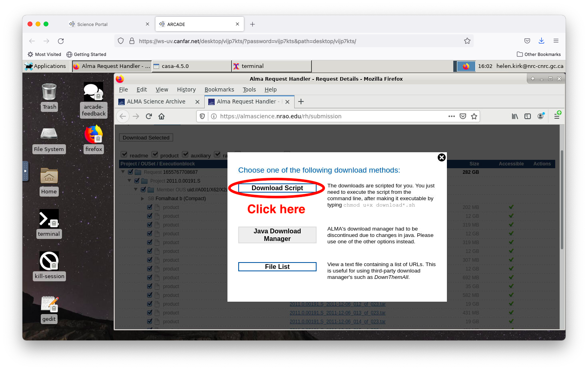Bookmark the ARCADE page in outer browser
Viewport: 588px width, 370px height.
coord(467,41)
